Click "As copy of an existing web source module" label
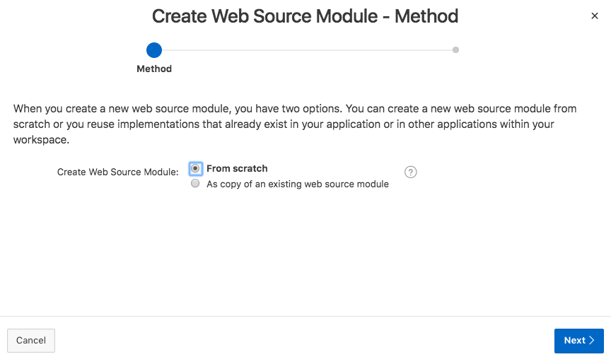The width and height of the screenshot is (611, 364). [x=297, y=184]
